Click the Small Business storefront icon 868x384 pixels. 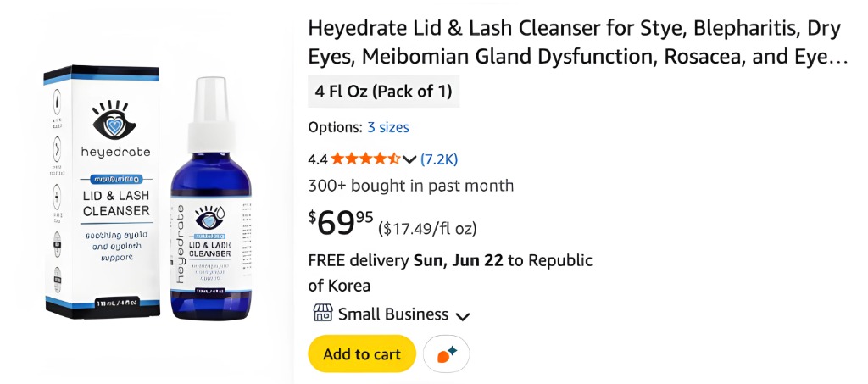pos(323,314)
